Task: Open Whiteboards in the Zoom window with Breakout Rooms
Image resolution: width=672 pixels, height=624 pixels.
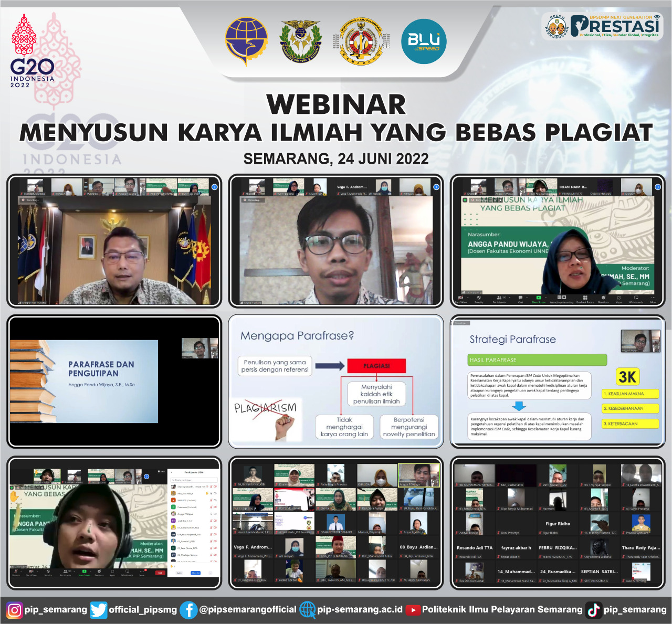Action: point(636,299)
